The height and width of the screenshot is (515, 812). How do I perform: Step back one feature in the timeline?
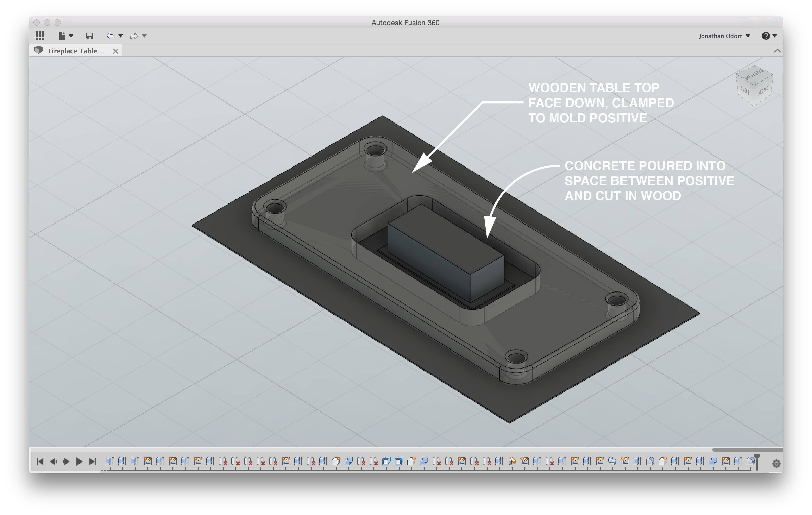(53, 461)
